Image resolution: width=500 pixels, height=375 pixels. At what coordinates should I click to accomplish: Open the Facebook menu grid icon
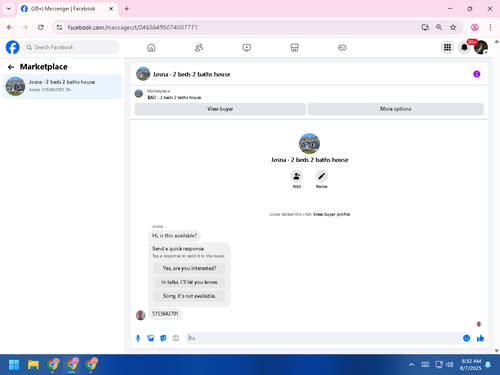click(447, 47)
